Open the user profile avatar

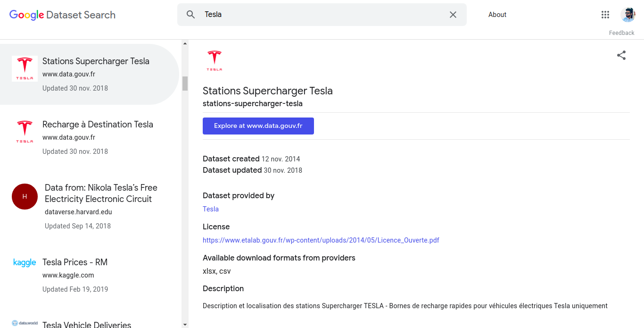click(x=628, y=15)
